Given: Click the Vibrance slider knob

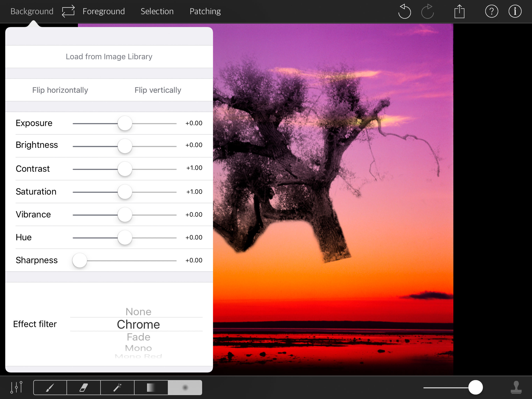Looking at the screenshot, I should pyautogui.click(x=125, y=215).
